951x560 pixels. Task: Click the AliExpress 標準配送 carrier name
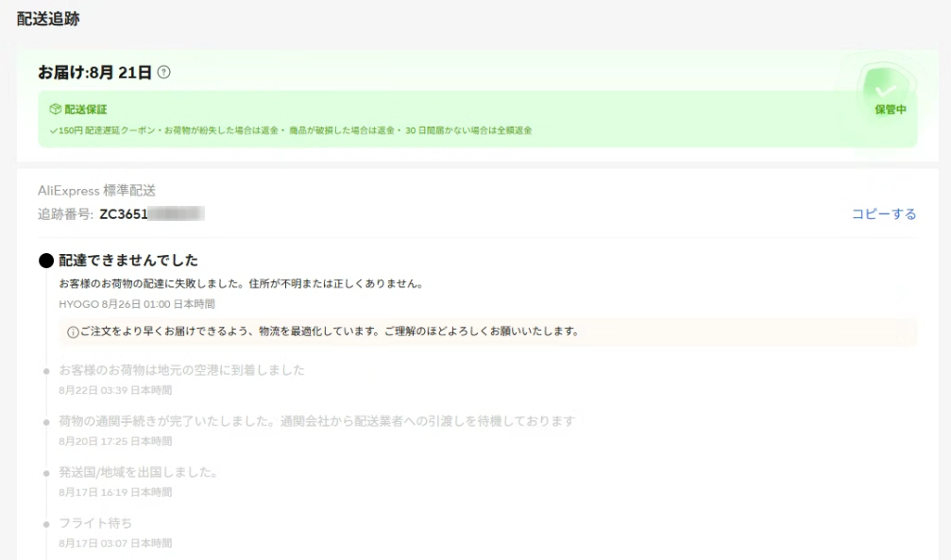pos(96,191)
